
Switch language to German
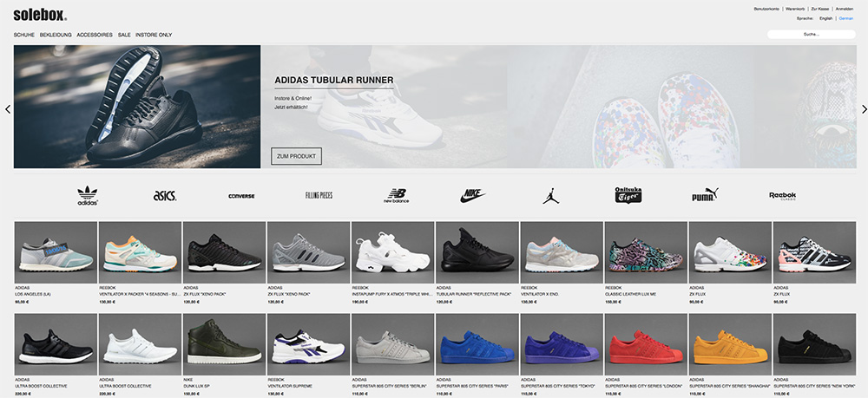[x=845, y=18]
